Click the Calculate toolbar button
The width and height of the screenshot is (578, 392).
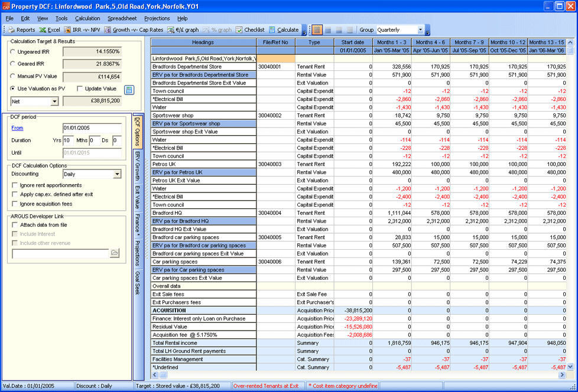pyautogui.click(x=284, y=30)
